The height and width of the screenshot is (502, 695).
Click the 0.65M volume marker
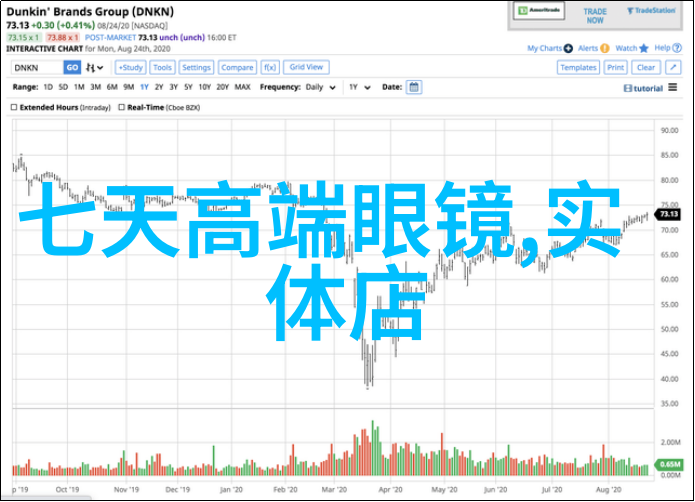pyautogui.click(x=669, y=464)
